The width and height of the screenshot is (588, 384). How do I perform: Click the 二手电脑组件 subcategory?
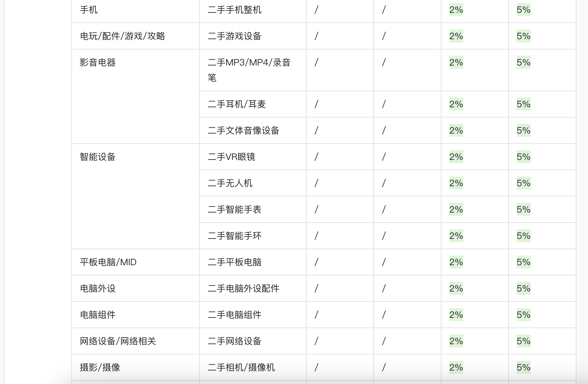click(235, 315)
